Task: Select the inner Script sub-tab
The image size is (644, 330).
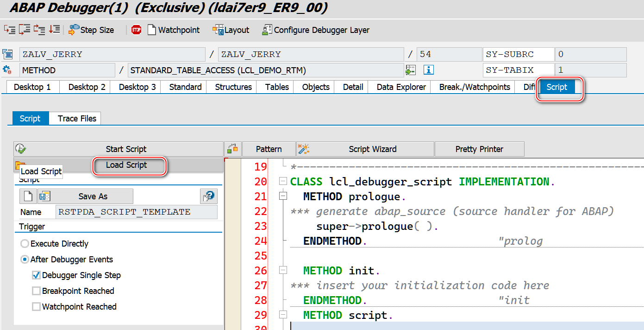Action: point(30,118)
